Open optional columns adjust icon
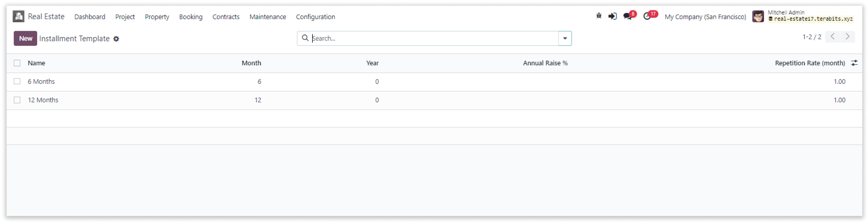The width and height of the screenshot is (868, 223). (854, 63)
